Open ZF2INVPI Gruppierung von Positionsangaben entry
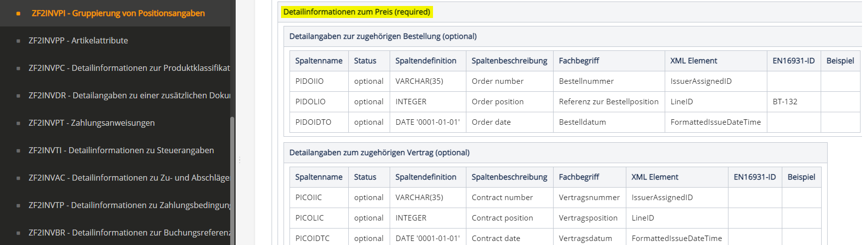Image resolution: width=868 pixels, height=245 pixels. (x=118, y=13)
